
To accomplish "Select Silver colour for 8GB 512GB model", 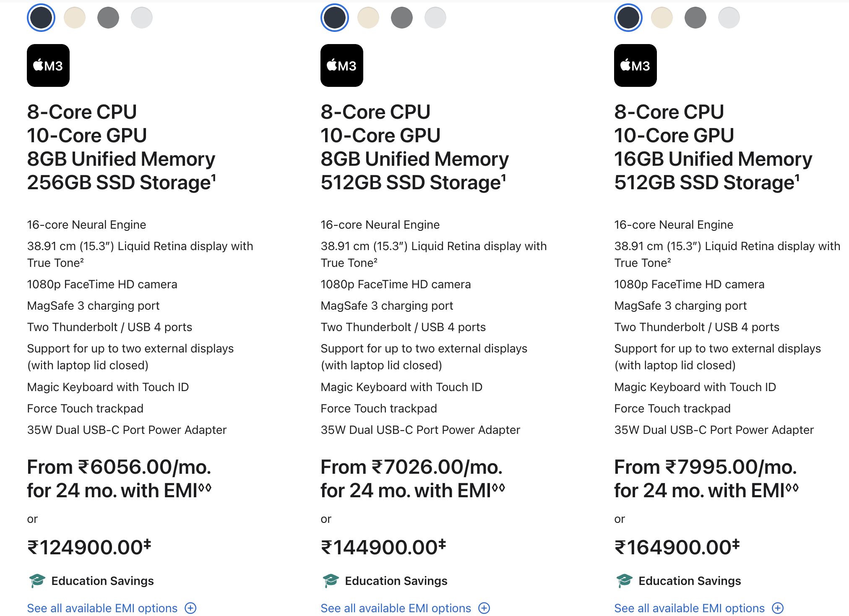I will tap(435, 18).
